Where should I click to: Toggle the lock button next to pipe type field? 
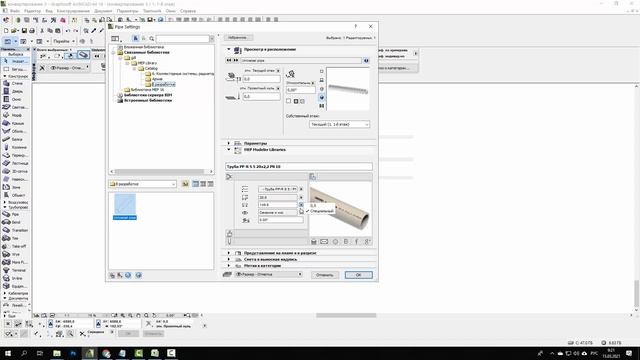click(301, 189)
